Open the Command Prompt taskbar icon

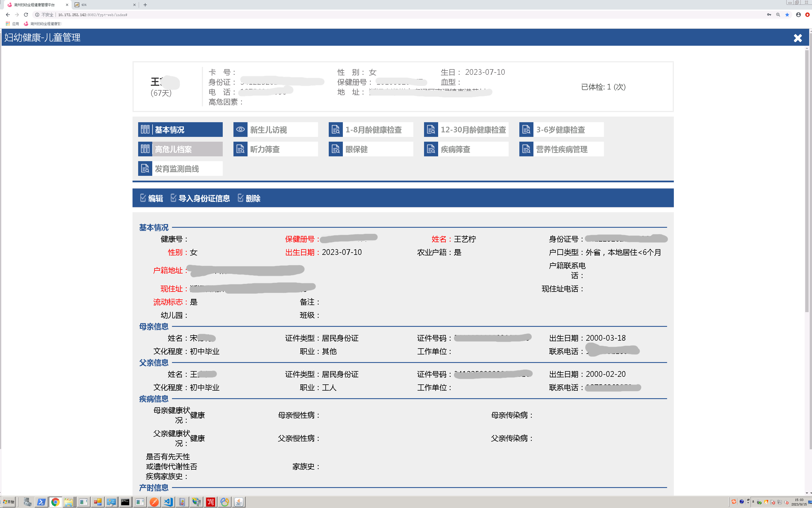point(125,502)
